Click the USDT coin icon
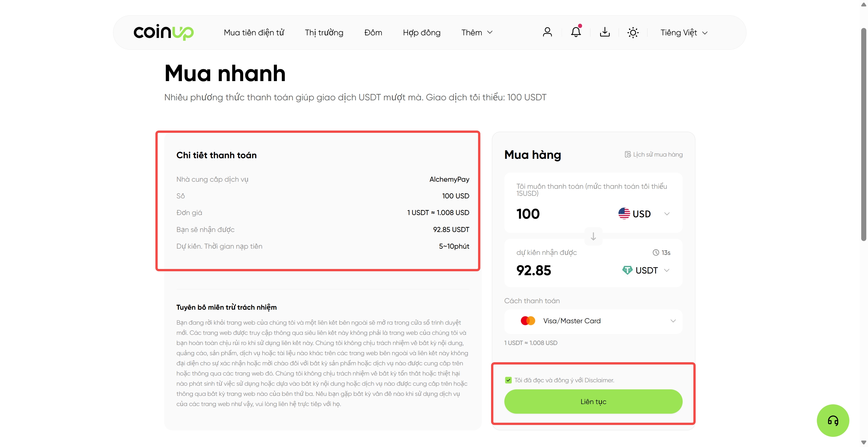Image resolution: width=868 pixels, height=447 pixels. pos(627,270)
